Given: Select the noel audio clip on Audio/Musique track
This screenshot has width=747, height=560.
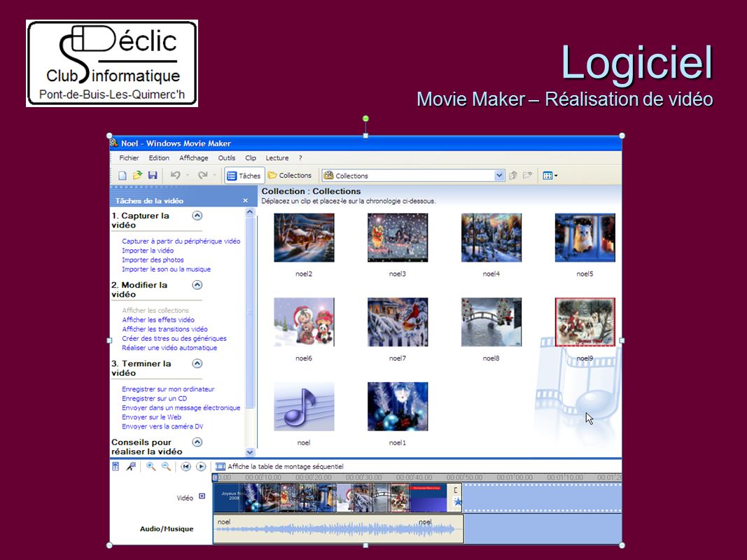Looking at the screenshot, I should tap(338, 528).
